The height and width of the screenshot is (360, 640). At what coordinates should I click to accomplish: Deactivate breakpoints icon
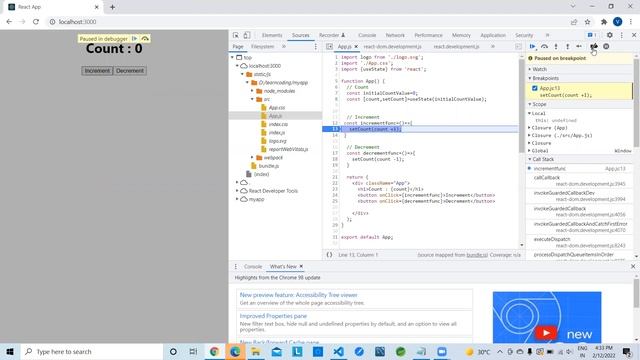(594, 47)
